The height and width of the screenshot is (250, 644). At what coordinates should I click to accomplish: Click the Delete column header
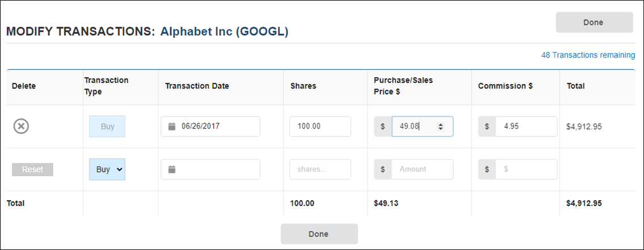[24, 86]
